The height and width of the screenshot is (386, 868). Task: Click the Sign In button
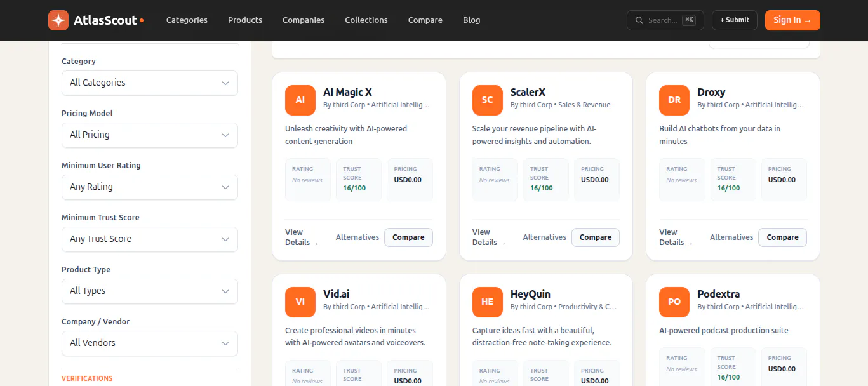[792, 20]
